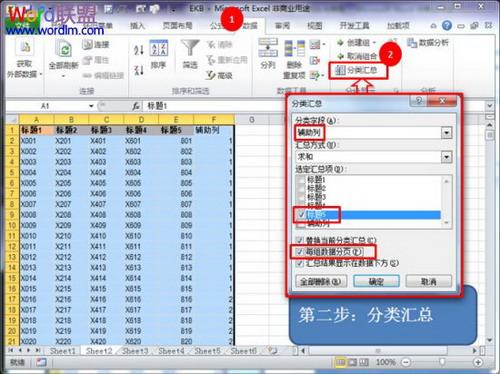The image size is (500, 374).
Task: Click the 筛选 (Filter) funnel icon
Action: coord(190,48)
